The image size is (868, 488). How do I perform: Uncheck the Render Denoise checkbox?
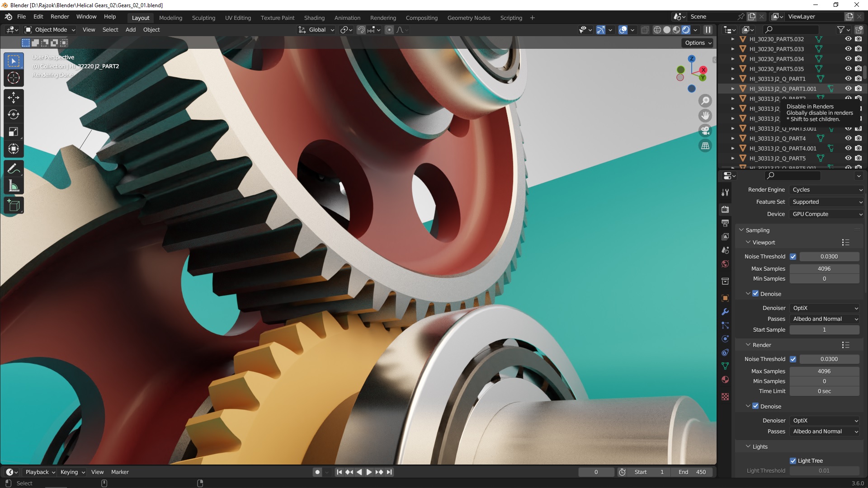click(x=755, y=406)
